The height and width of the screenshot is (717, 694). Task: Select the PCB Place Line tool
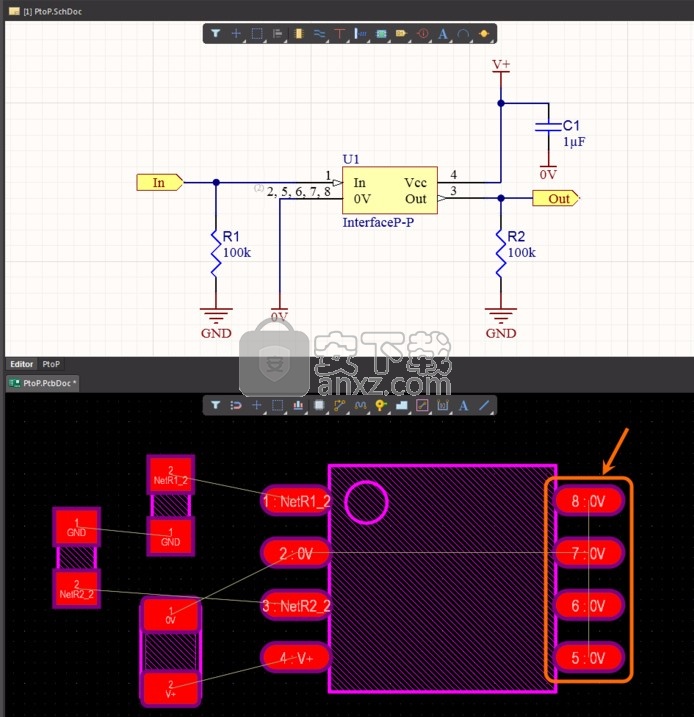[x=484, y=405]
